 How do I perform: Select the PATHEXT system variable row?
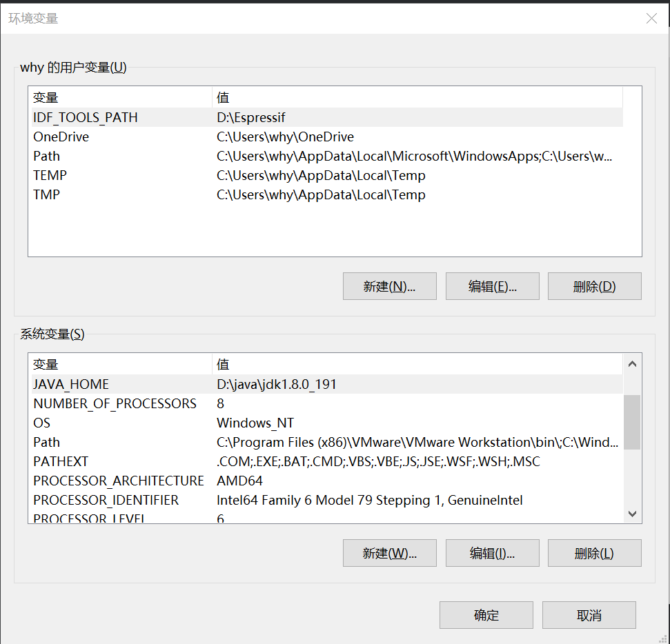61,461
